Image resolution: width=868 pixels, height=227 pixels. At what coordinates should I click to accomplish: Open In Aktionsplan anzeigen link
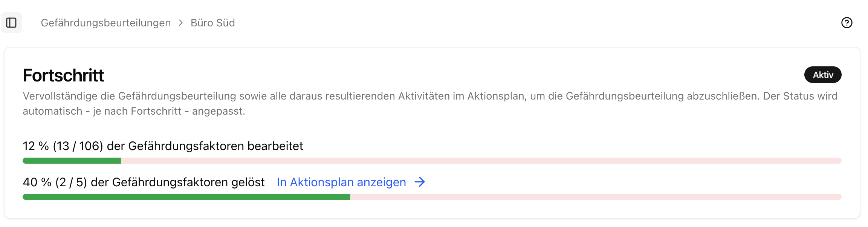[x=341, y=182]
